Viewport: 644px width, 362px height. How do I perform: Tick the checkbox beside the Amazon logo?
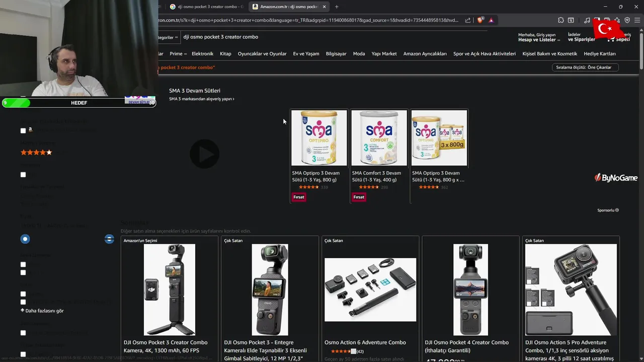[23, 131]
